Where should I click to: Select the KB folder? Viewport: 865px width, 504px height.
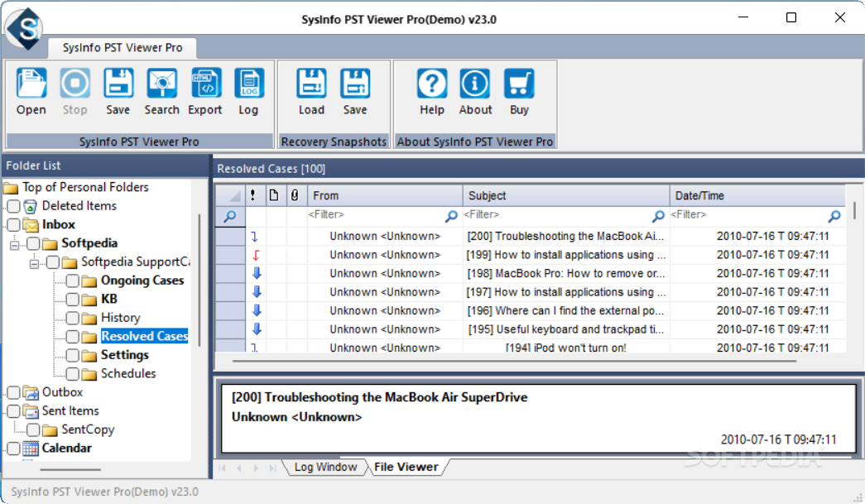click(x=108, y=300)
